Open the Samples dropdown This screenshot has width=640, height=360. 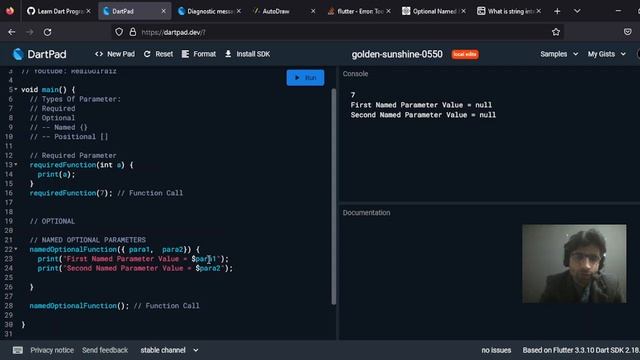click(x=559, y=54)
